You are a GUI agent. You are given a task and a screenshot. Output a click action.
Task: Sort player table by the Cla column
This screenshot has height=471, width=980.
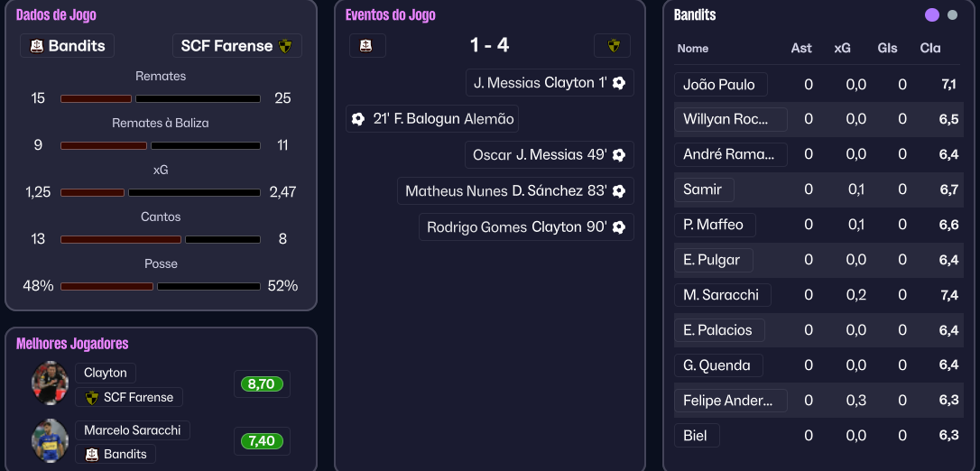pos(929,49)
